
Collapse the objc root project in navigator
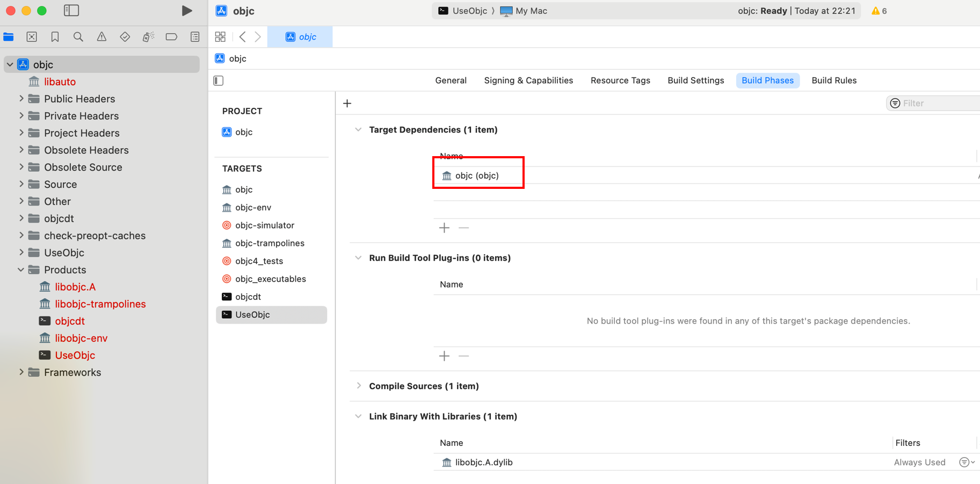[10, 64]
